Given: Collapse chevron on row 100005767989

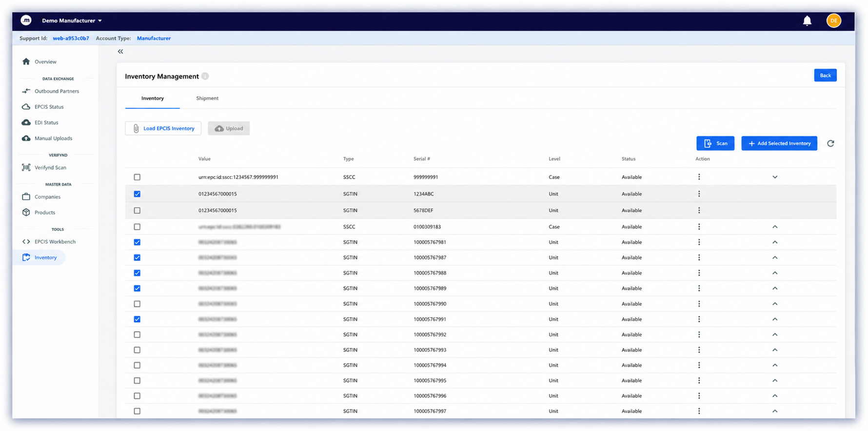Looking at the screenshot, I should coord(775,288).
